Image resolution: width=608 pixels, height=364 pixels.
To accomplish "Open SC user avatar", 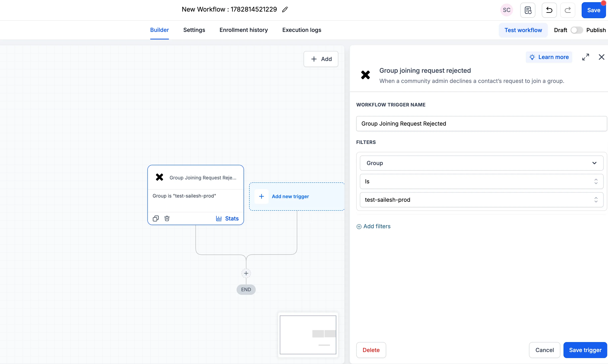I will pyautogui.click(x=507, y=10).
